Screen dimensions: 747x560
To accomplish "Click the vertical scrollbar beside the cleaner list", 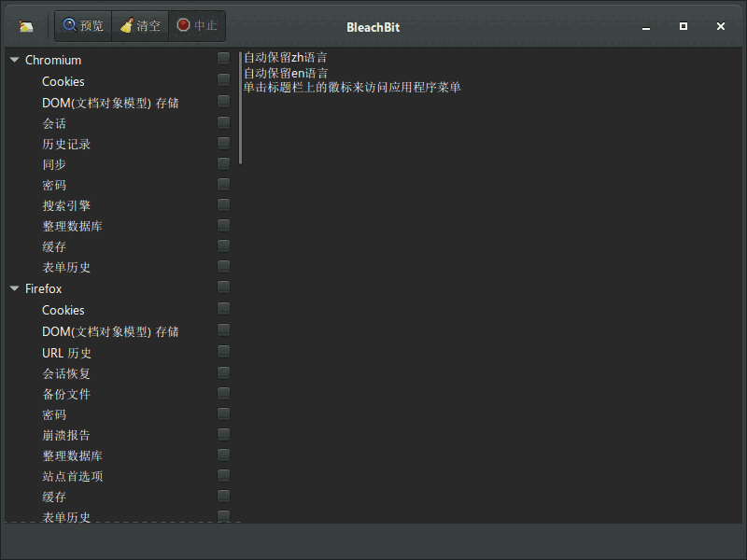I will 240,107.
